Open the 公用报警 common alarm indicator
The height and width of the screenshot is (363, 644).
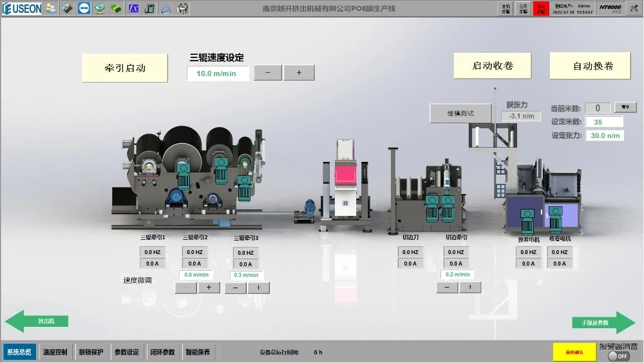click(x=523, y=8)
